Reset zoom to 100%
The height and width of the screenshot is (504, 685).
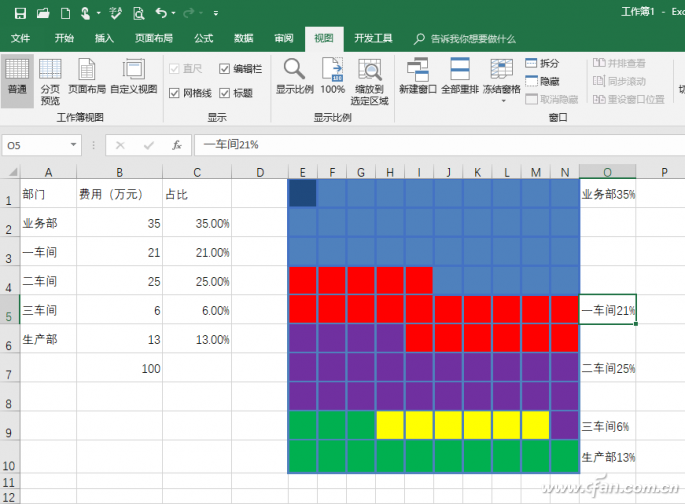(x=332, y=77)
